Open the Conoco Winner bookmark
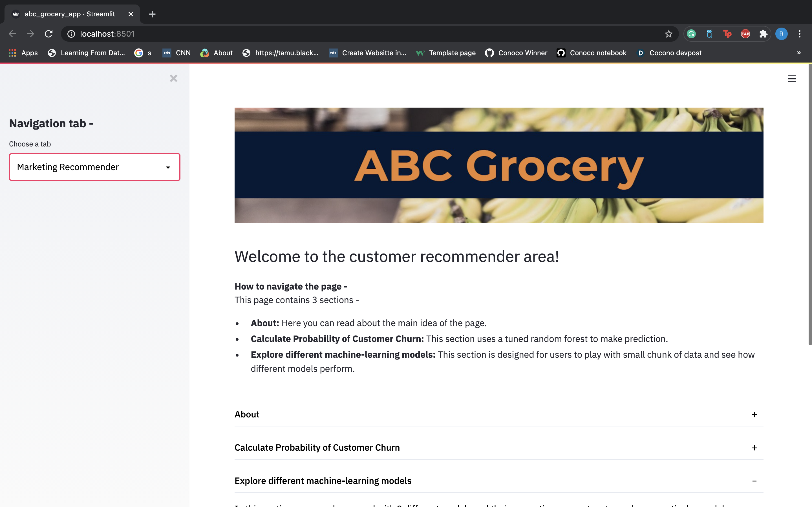The image size is (812, 507). click(516, 53)
